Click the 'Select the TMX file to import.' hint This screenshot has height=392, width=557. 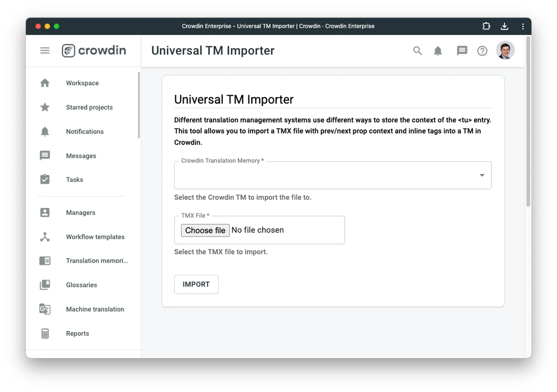[x=221, y=252]
